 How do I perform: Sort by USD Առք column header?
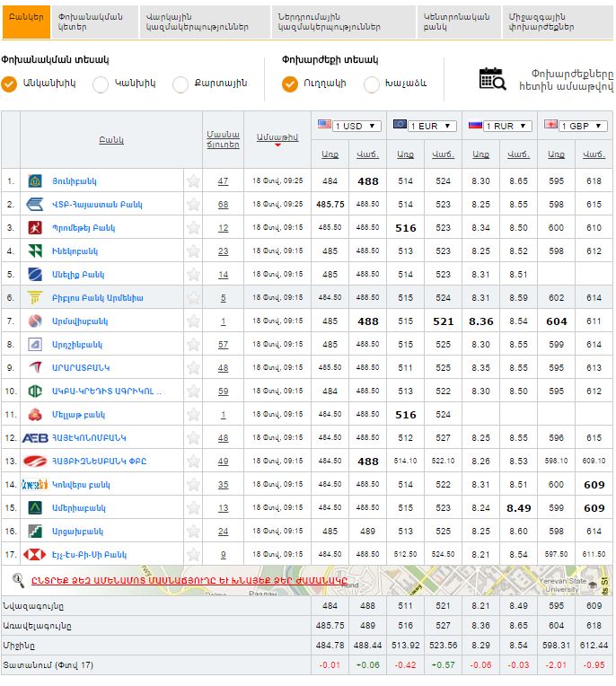(x=330, y=155)
